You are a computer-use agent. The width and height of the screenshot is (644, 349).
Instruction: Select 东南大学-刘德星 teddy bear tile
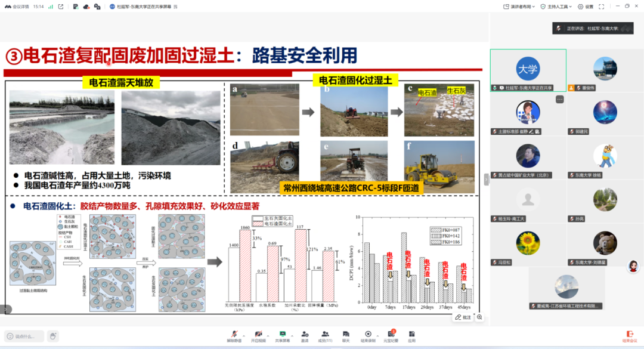click(x=605, y=245)
